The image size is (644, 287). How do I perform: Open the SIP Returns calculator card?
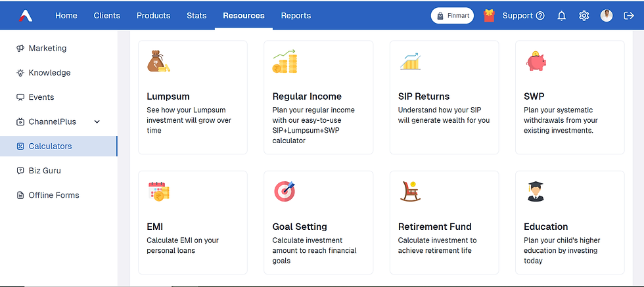(444, 97)
